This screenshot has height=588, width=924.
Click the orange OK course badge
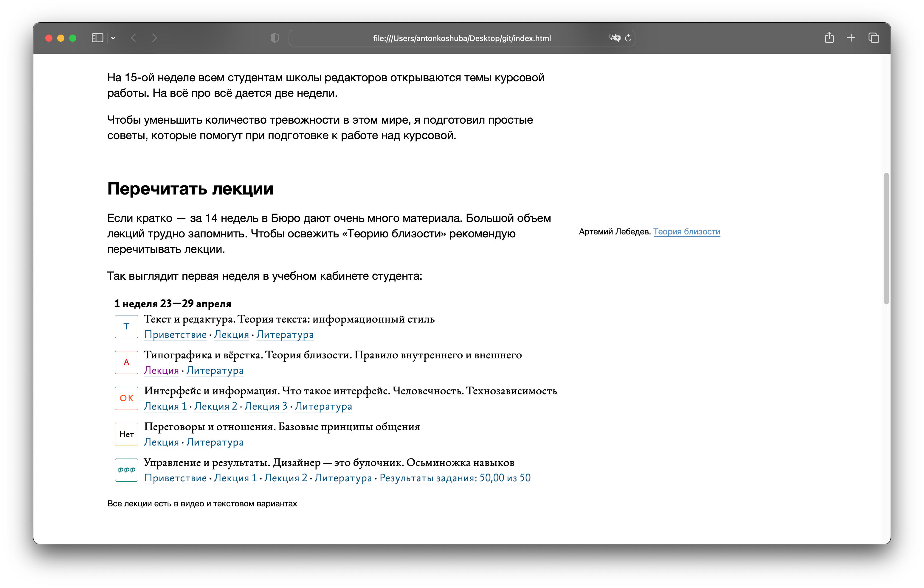pos(126,398)
